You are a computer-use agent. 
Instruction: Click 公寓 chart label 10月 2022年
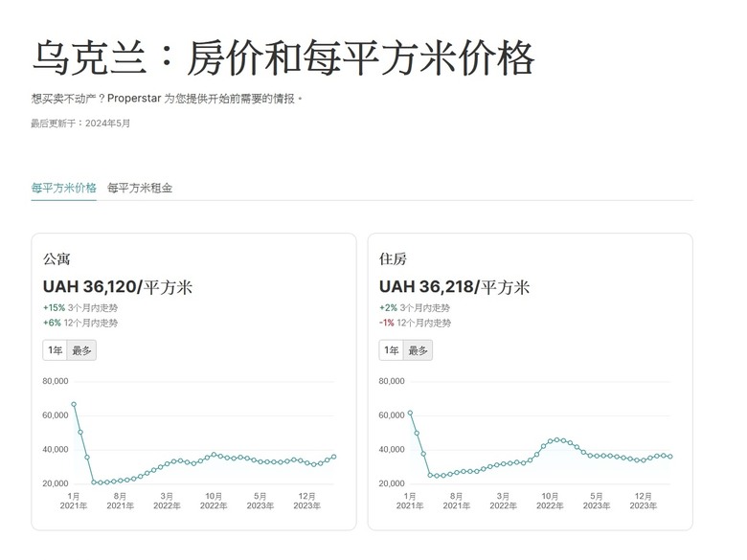[214, 501]
